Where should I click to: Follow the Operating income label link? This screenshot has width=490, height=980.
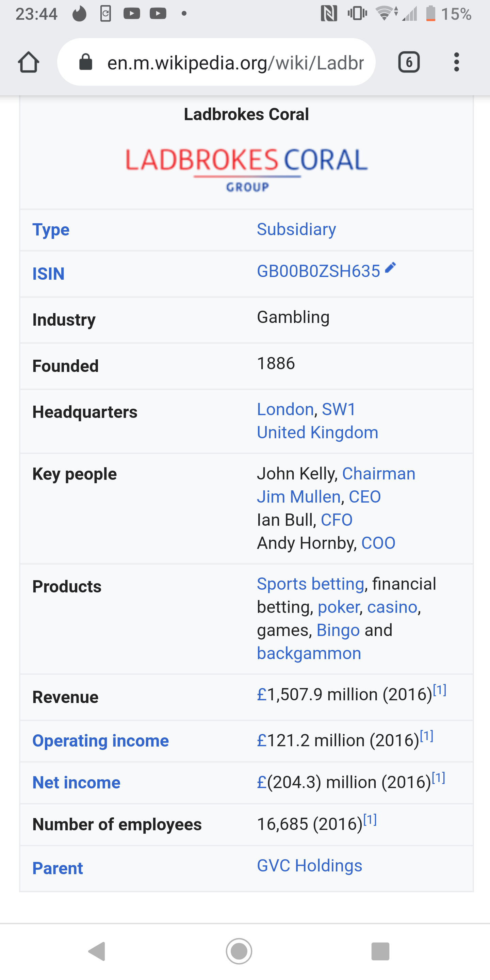[x=100, y=741]
